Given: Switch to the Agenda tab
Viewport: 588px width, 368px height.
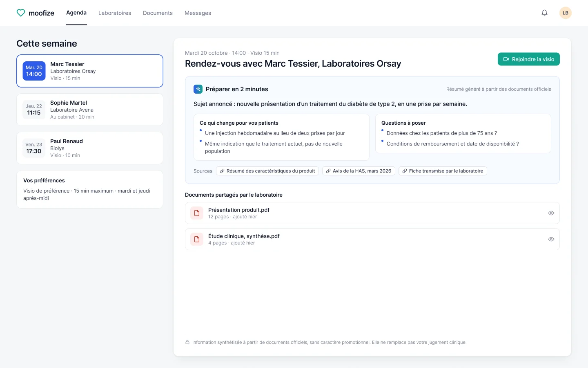Looking at the screenshot, I should click(76, 13).
